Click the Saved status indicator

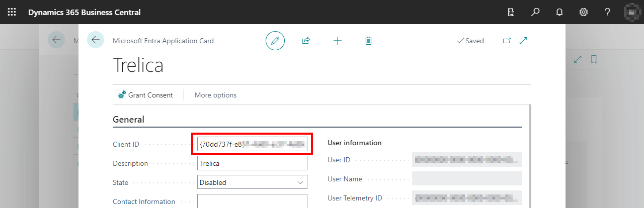point(470,41)
